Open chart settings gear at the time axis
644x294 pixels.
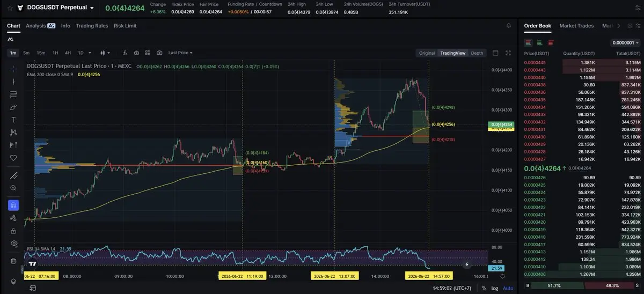(x=502, y=276)
